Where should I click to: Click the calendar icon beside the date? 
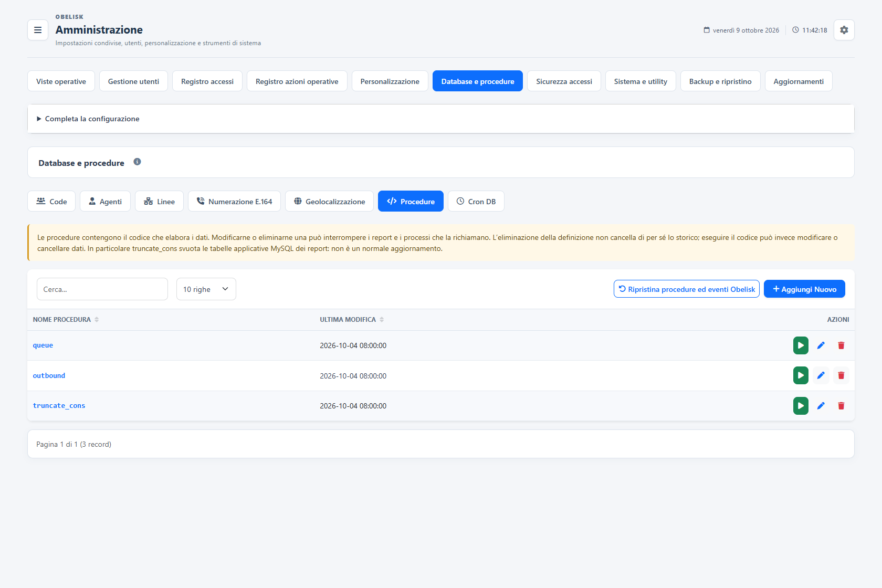coord(707,30)
